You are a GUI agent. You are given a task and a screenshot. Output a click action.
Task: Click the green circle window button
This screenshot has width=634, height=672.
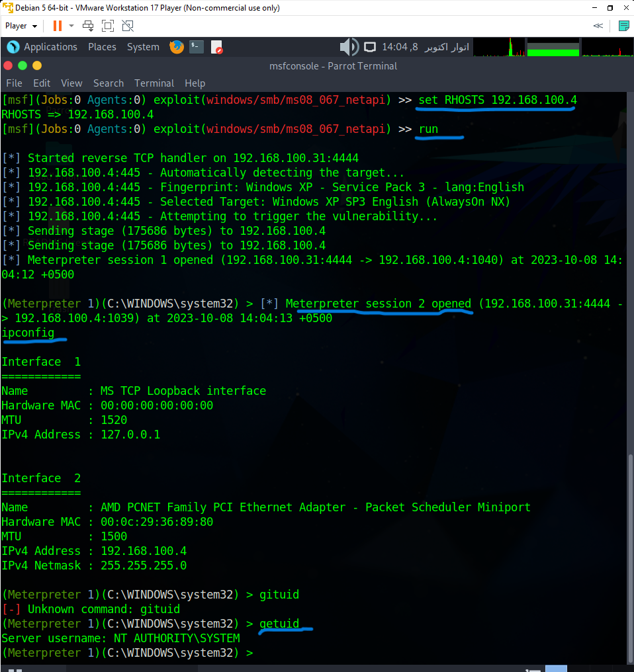point(23,65)
